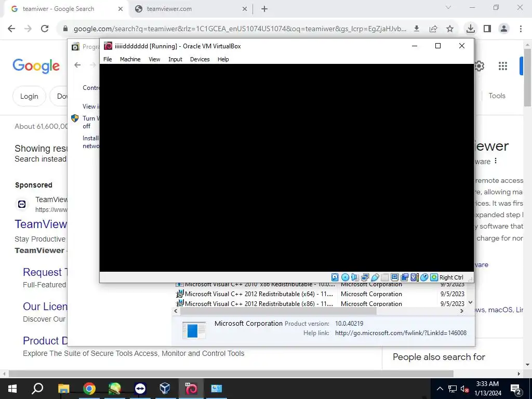Click the Chrome address bar URL
Image resolution: width=532 pixels, height=399 pixels.
pos(240,29)
